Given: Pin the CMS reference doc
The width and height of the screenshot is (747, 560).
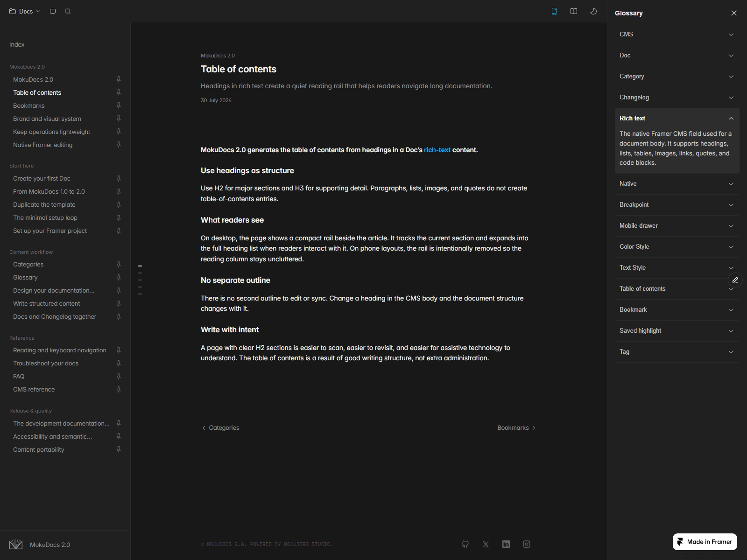Looking at the screenshot, I should pyautogui.click(x=119, y=389).
